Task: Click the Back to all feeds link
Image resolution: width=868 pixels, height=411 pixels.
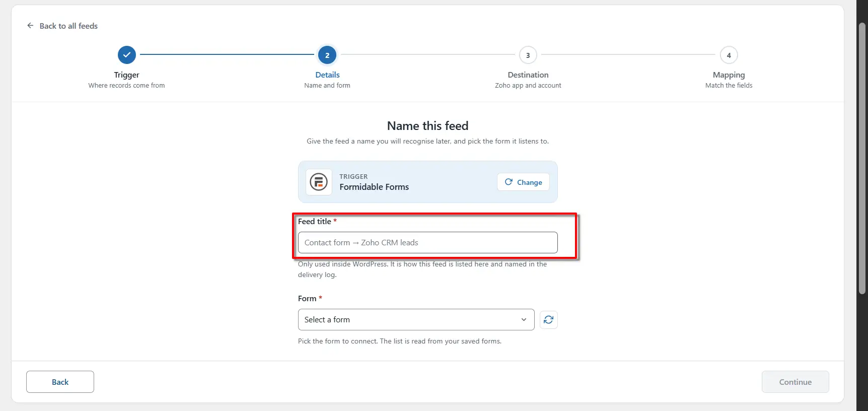Action: click(62, 26)
